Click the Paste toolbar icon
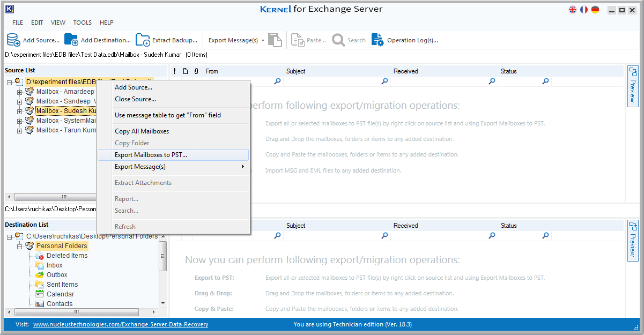The height and width of the screenshot is (335, 644). 298,40
